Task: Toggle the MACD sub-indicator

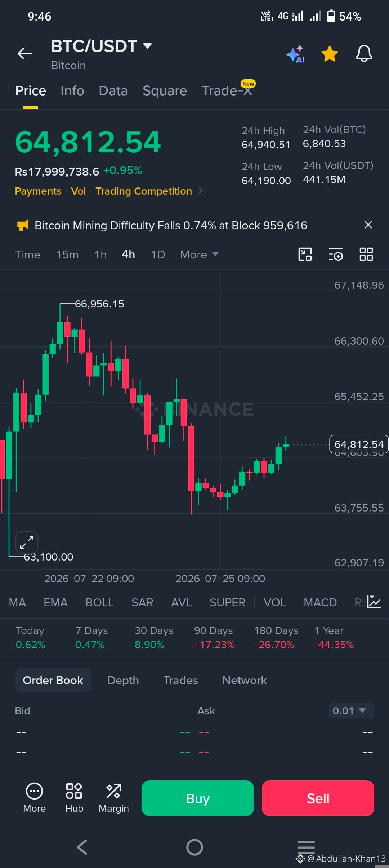Action: click(x=320, y=602)
